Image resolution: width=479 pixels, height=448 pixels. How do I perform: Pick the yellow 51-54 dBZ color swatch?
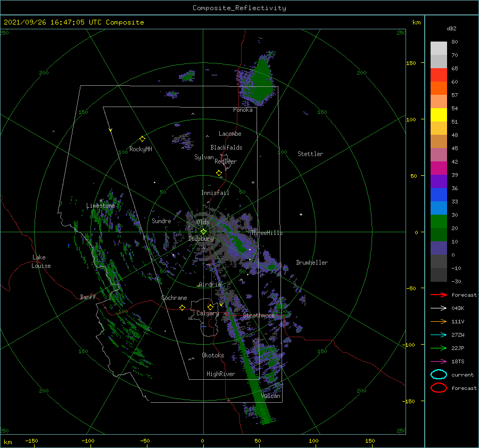pos(439,115)
